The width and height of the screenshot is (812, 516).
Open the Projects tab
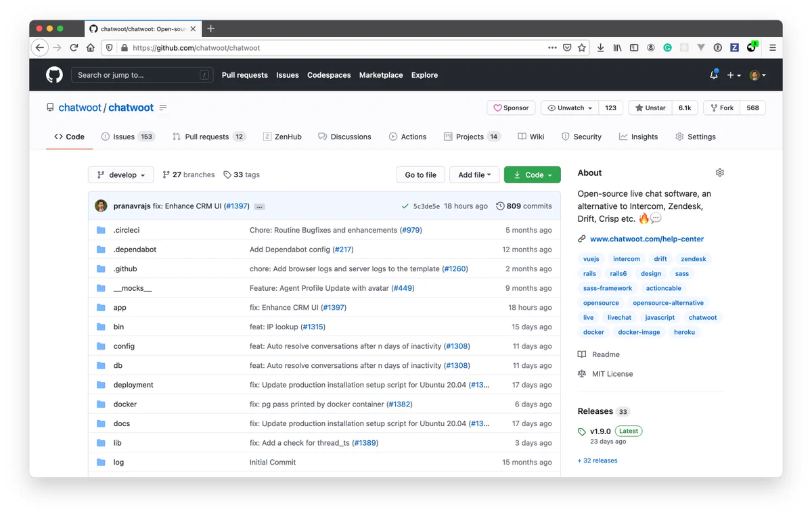coord(472,137)
